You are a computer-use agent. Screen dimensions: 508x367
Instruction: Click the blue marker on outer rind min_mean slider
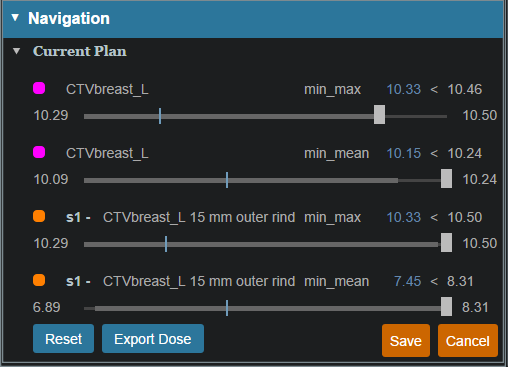(x=227, y=308)
